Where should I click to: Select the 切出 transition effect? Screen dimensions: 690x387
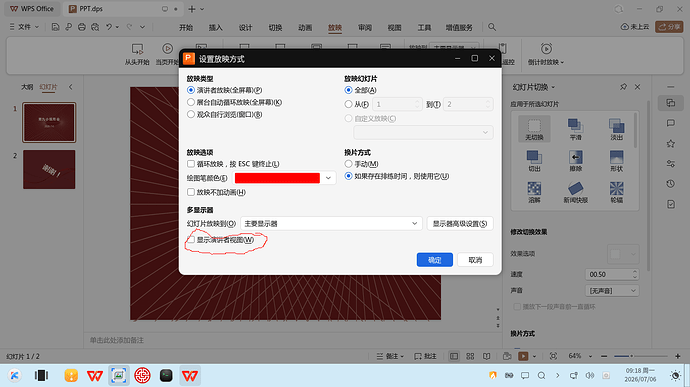click(x=534, y=161)
